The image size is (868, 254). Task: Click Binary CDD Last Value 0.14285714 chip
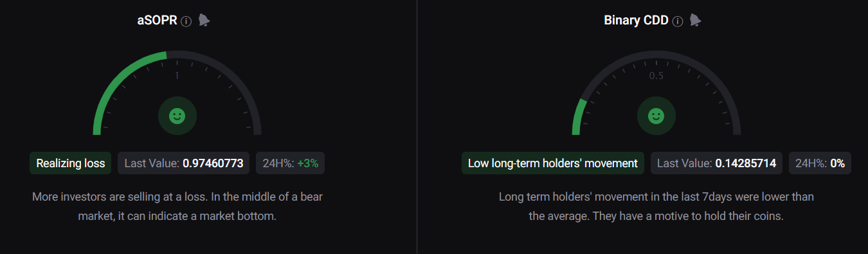716,163
